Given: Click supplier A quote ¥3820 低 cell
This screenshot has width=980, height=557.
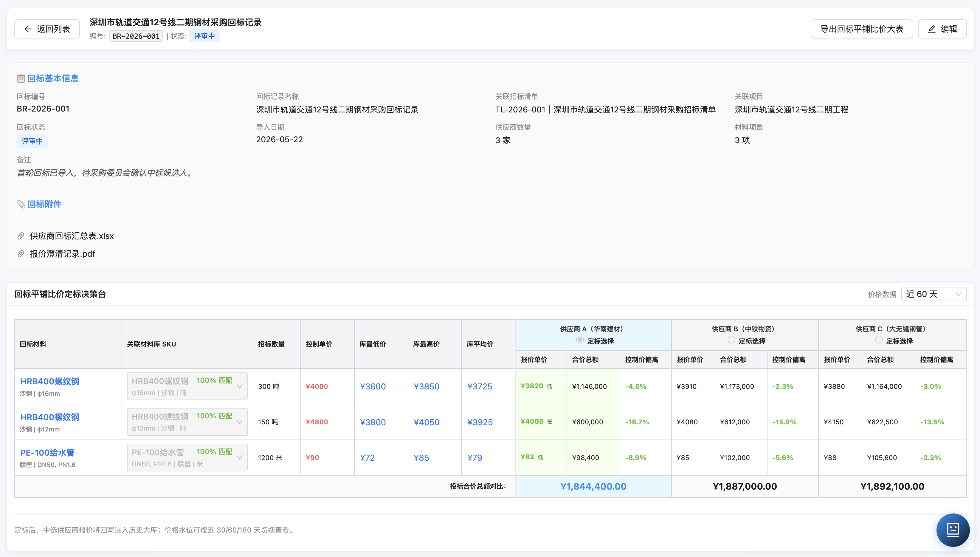Looking at the screenshot, I should click(541, 386).
